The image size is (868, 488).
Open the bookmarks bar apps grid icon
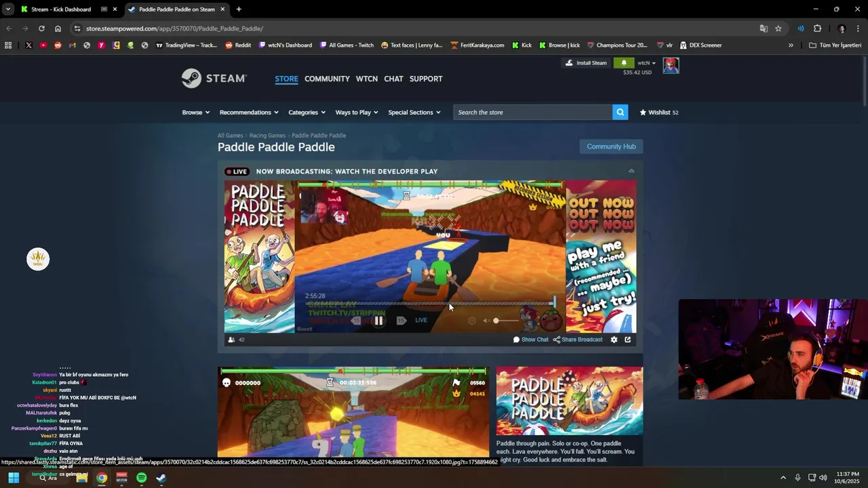pos(8,45)
